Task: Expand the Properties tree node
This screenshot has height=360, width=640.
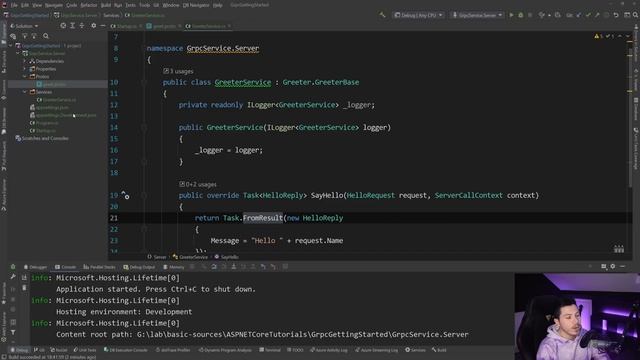Action: [x=25, y=69]
